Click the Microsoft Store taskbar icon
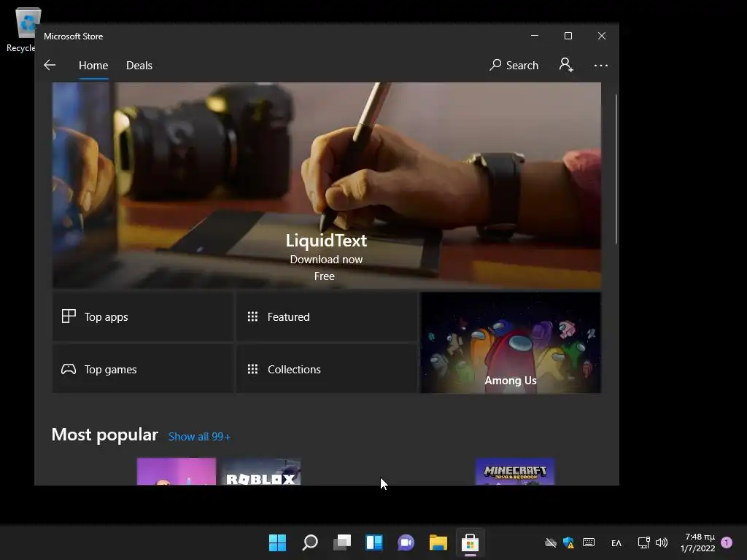The height and width of the screenshot is (560, 747). pyautogui.click(x=471, y=542)
